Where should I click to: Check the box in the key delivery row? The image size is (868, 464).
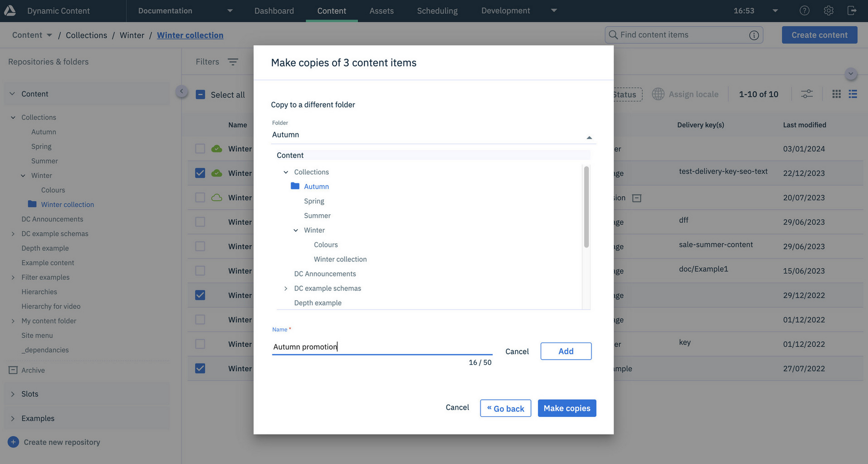tap(200, 344)
